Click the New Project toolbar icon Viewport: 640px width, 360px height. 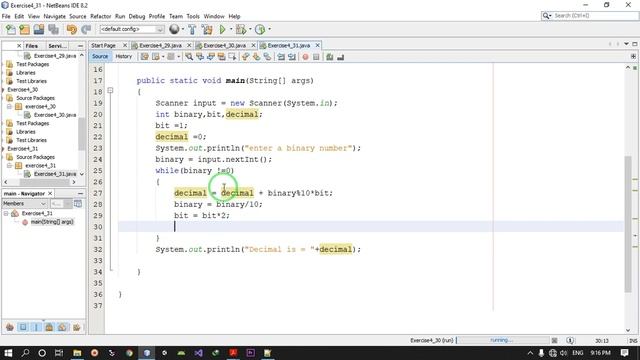point(24,29)
